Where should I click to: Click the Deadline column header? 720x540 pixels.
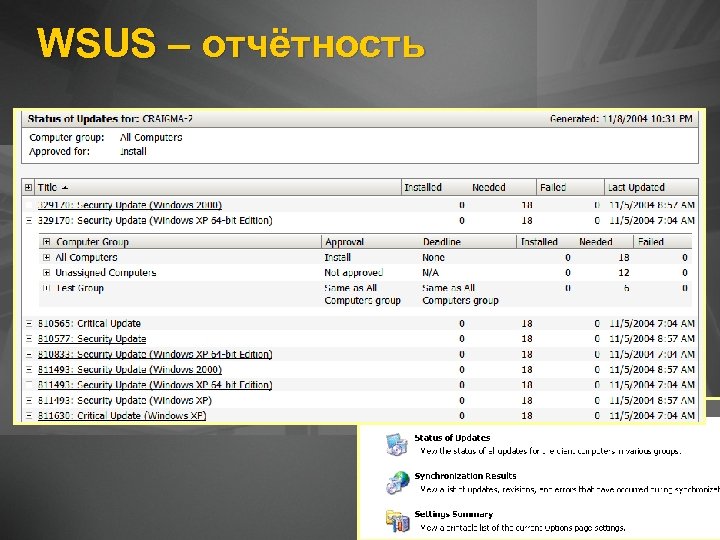pos(442,242)
